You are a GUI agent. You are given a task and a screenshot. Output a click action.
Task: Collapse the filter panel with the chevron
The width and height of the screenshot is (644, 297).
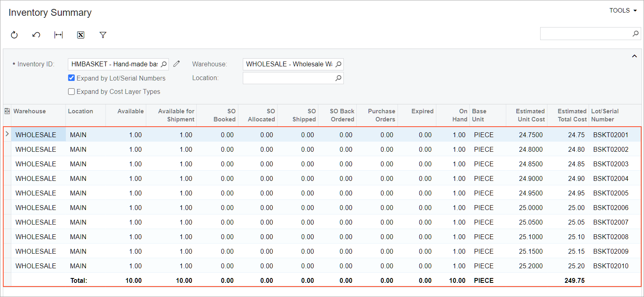pos(634,56)
